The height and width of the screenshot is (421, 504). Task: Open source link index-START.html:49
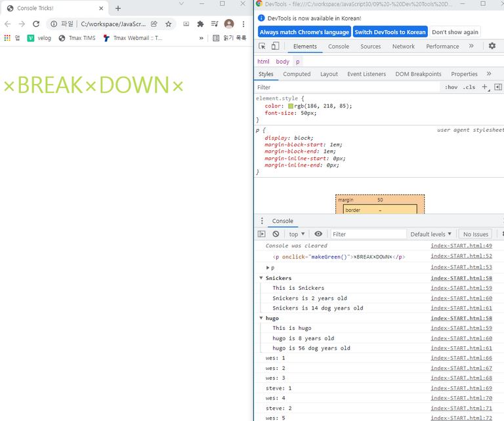click(x=461, y=246)
